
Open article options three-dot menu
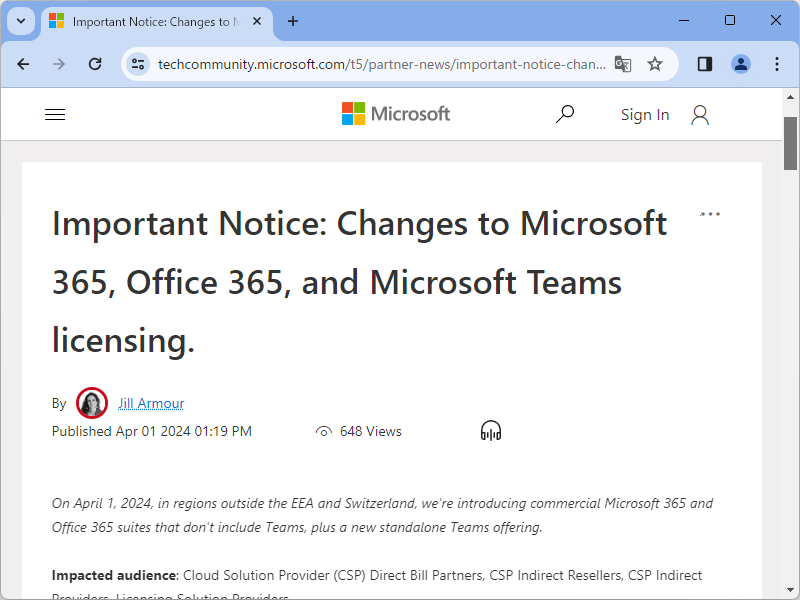click(710, 214)
